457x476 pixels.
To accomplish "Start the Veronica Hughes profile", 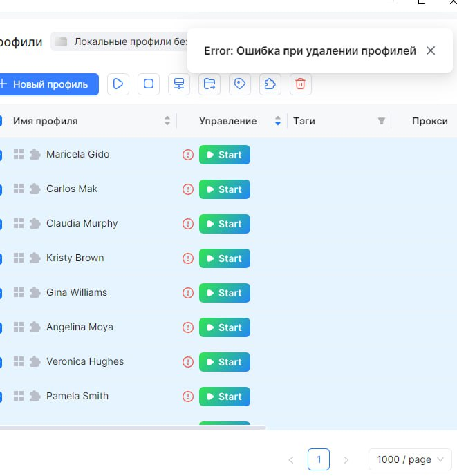I will point(225,362).
